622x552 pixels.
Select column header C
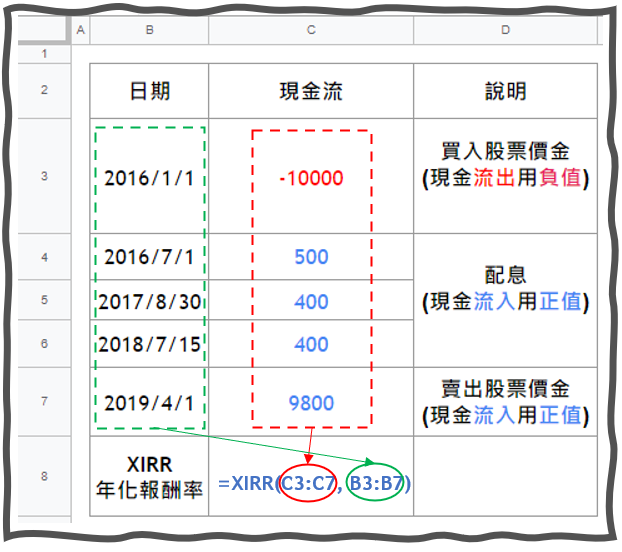pyautogui.click(x=311, y=30)
